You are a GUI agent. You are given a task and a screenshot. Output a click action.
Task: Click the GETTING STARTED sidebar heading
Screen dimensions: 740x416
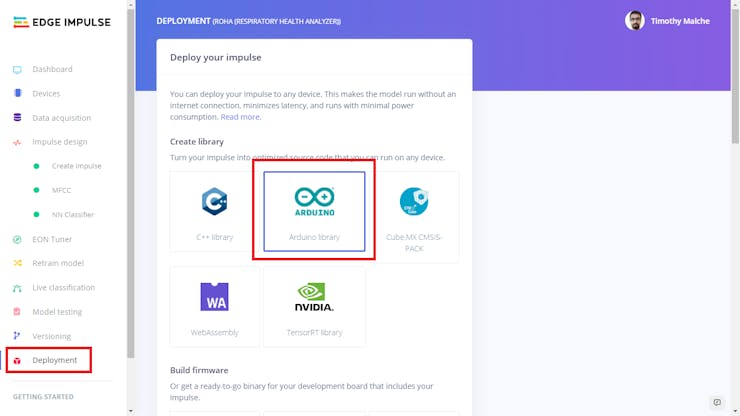pos(43,397)
